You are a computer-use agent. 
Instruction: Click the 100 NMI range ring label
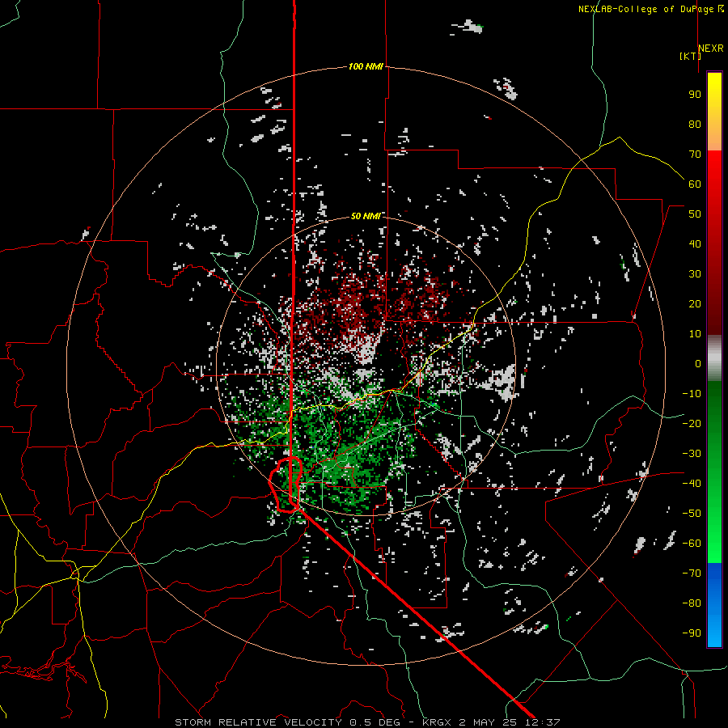pos(366,66)
